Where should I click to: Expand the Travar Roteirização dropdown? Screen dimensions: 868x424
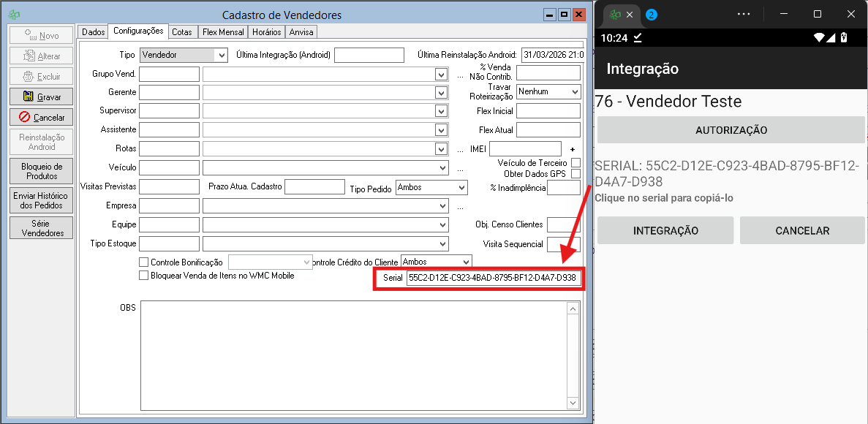574,92
